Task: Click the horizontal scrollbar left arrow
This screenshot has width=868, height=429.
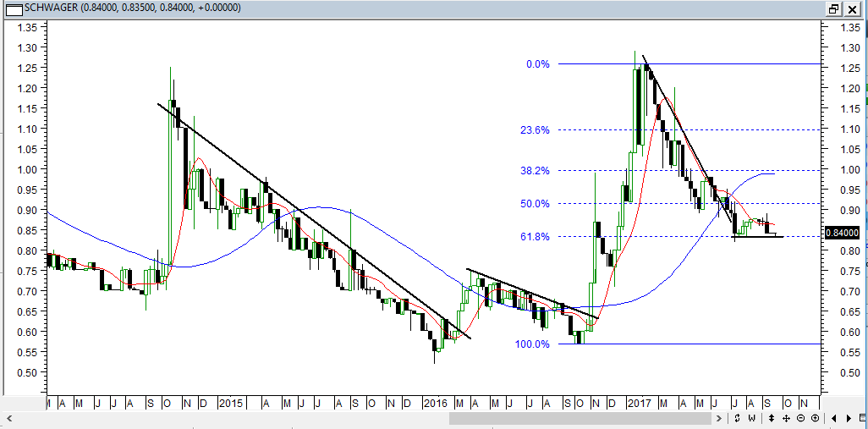Action: click(8, 418)
